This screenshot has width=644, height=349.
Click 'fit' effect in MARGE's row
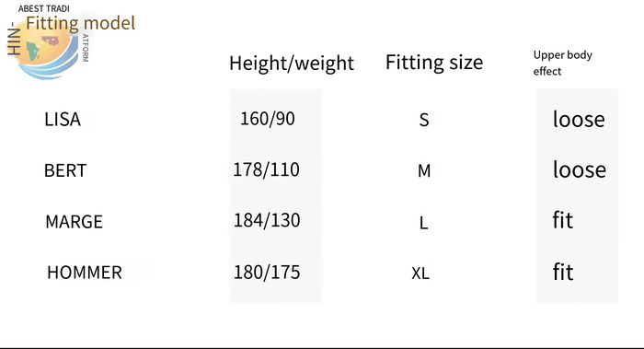563,220
